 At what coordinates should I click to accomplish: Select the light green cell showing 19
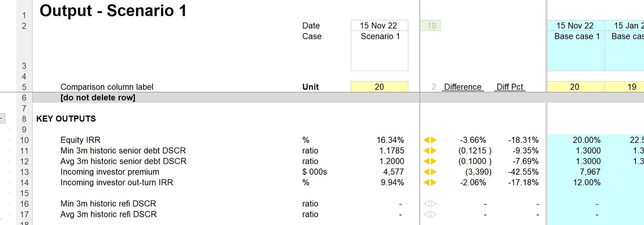[431, 26]
